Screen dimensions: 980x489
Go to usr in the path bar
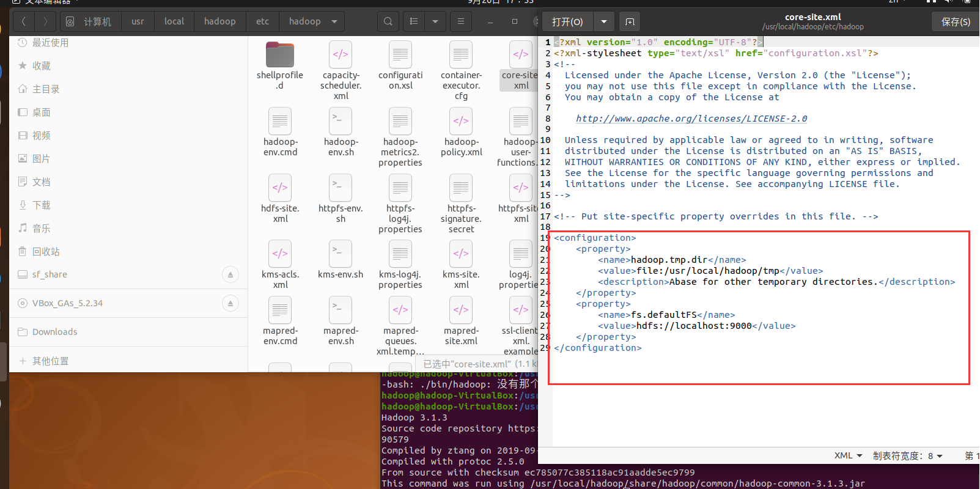(138, 21)
